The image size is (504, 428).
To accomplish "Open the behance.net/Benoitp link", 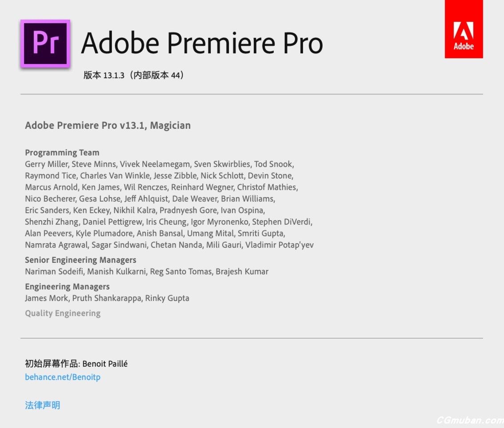I will tap(63, 377).
